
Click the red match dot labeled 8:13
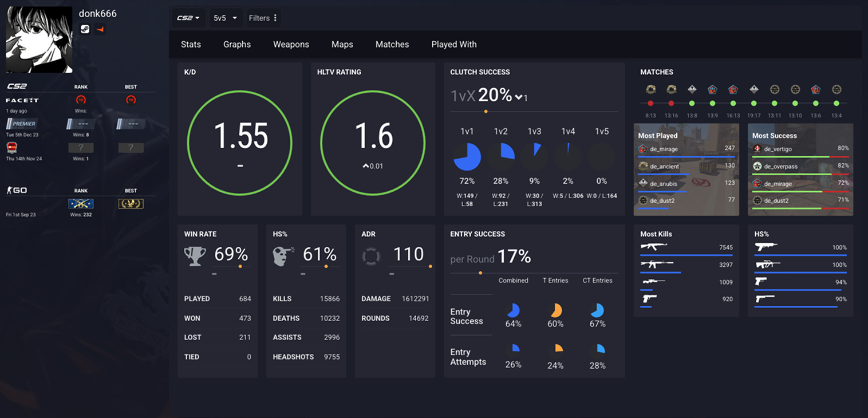pyautogui.click(x=650, y=104)
